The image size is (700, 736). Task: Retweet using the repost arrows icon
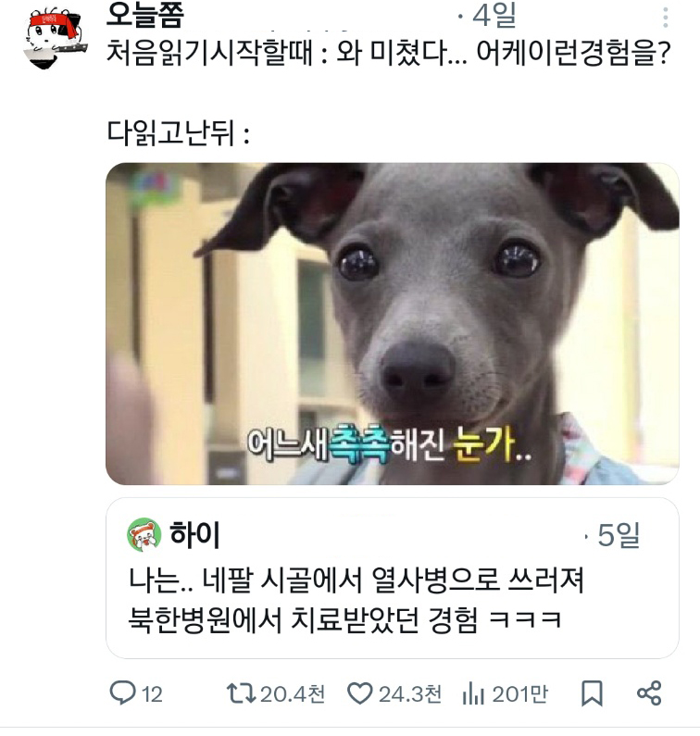pyautogui.click(x=241, y=693)
